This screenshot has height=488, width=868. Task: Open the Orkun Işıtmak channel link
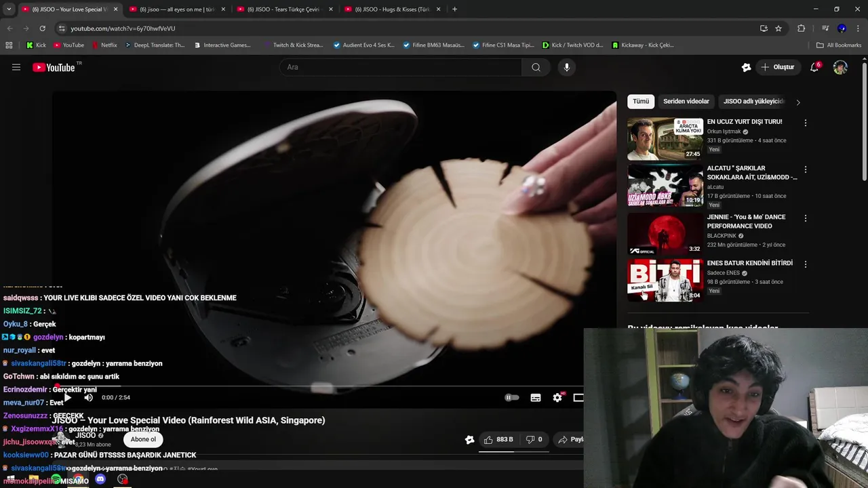point(724,131)
